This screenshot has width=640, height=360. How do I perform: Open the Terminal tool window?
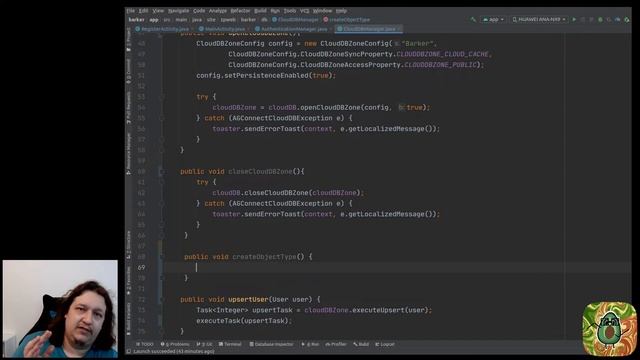point(230,344)
